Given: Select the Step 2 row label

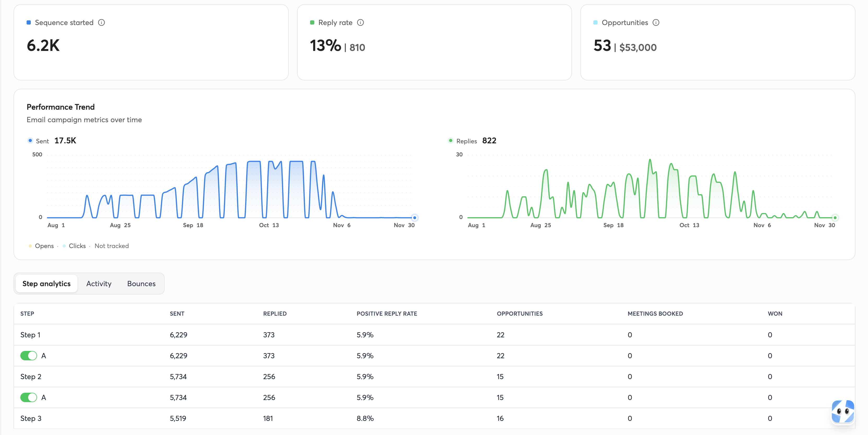Looking at the screenshot, I should [31, 377].
